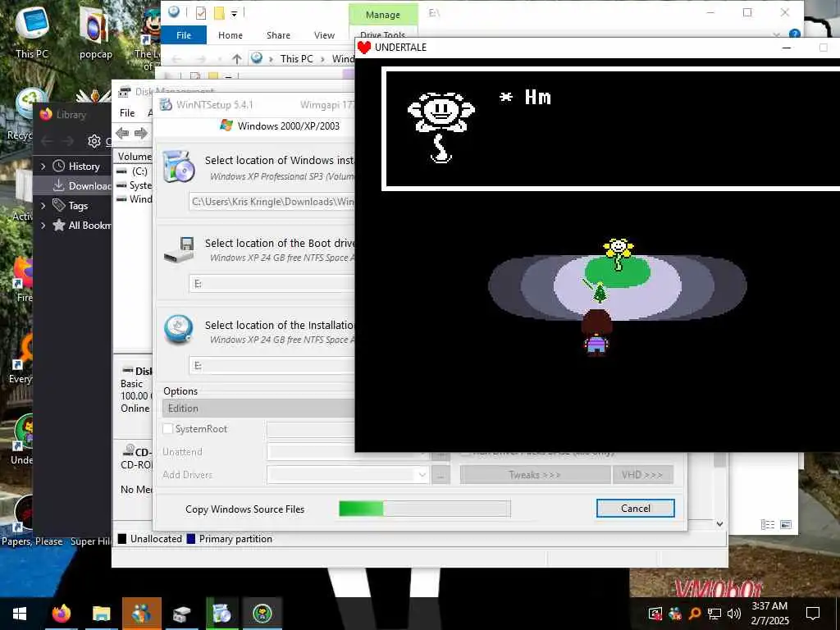
Task: Click the File Explorer up arrow
Action: click(237, 58)
